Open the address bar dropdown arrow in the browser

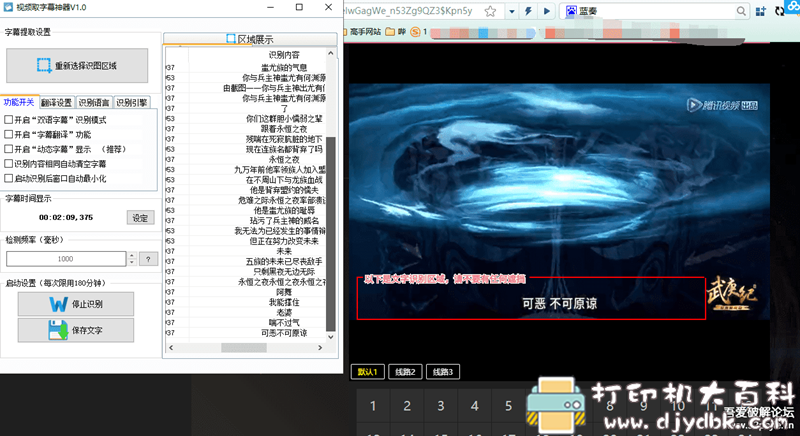coord(511,11)
